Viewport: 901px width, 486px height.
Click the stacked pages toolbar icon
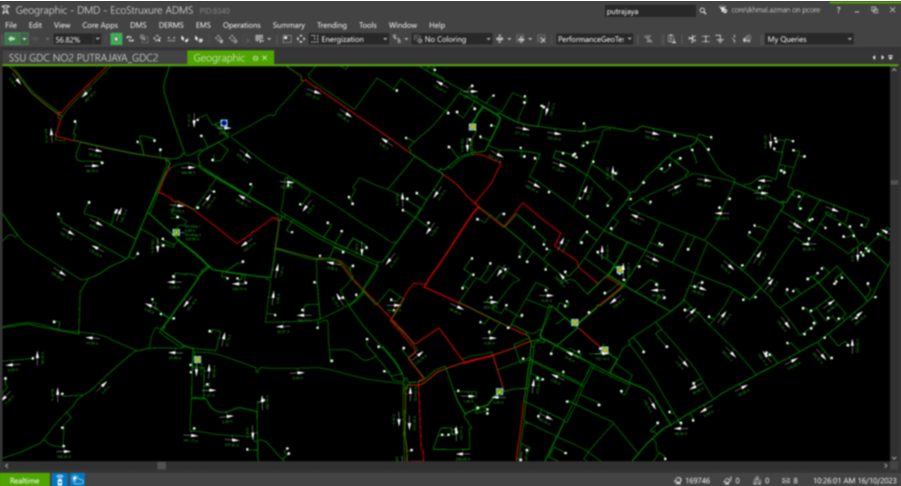point(747,39)
